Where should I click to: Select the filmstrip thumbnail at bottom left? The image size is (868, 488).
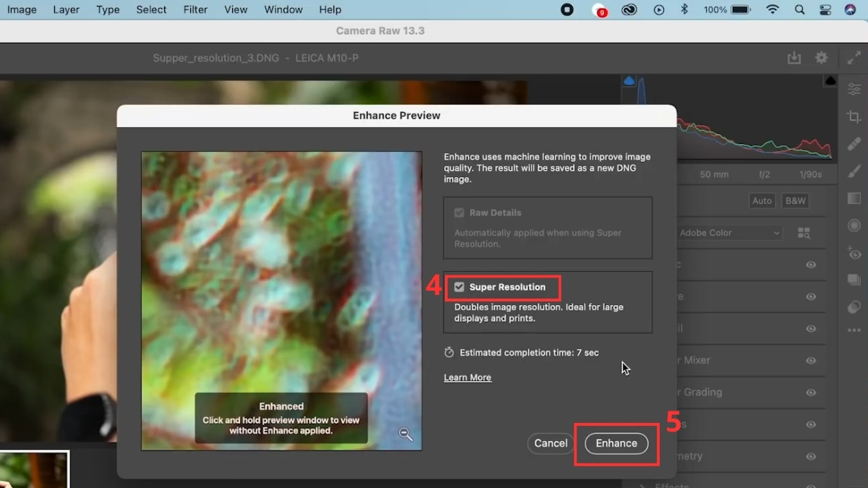tap(34, 469)
